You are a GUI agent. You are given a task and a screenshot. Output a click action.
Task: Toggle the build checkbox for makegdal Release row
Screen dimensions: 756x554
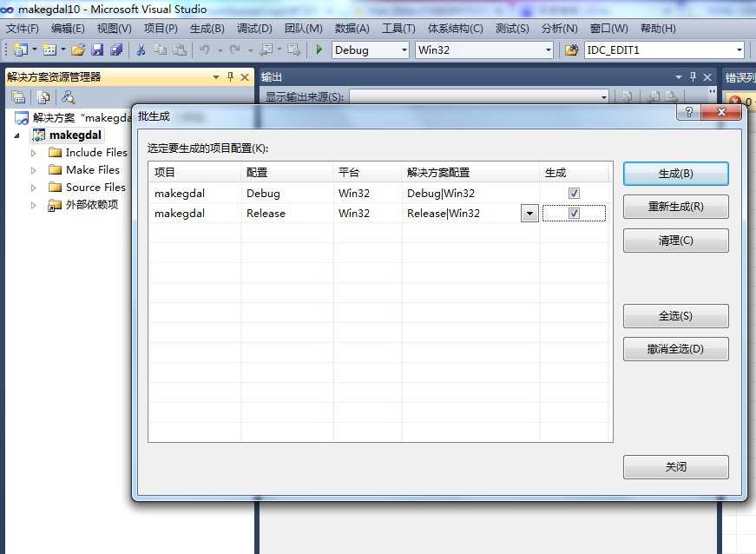[574, 213]
